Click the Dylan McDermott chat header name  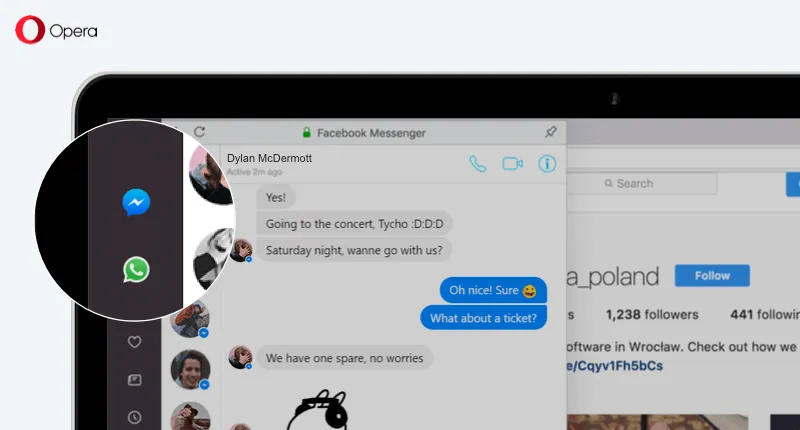pyautogui.click(x=269, y=158)
